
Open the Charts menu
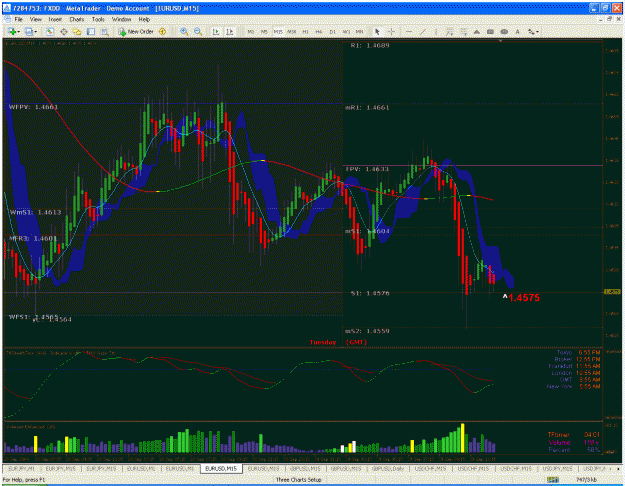[x=77, y=19]
